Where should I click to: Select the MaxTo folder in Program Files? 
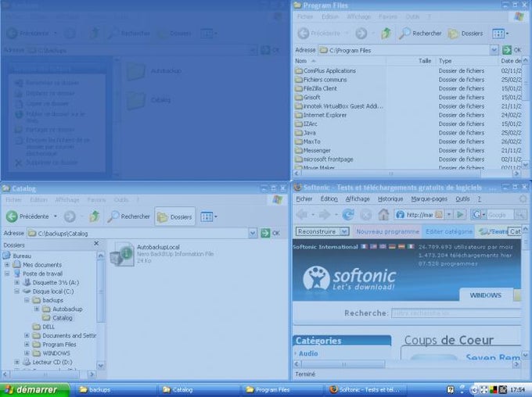307,141
